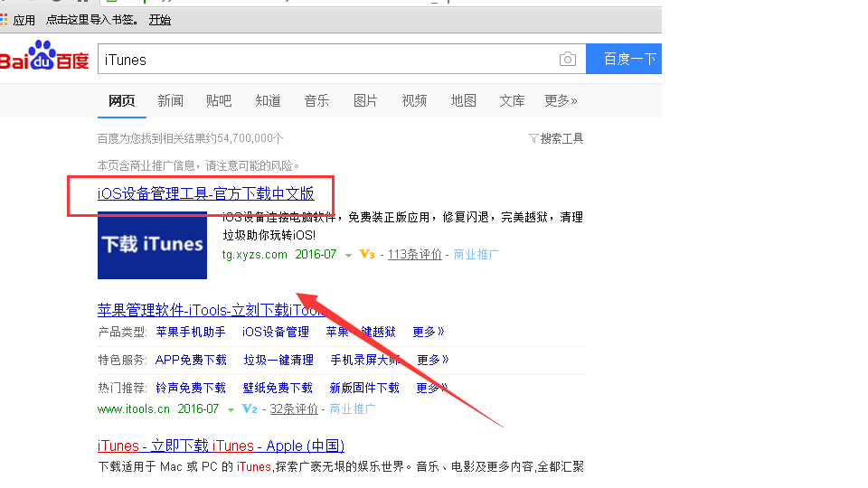Open the iOS设备管理 sublink
868x488 pixels.
pyautogui.click(x=276, y=332)
